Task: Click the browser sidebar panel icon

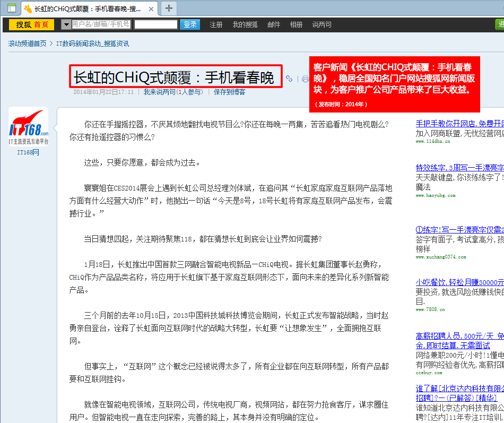Action: (x=11, y=8)
